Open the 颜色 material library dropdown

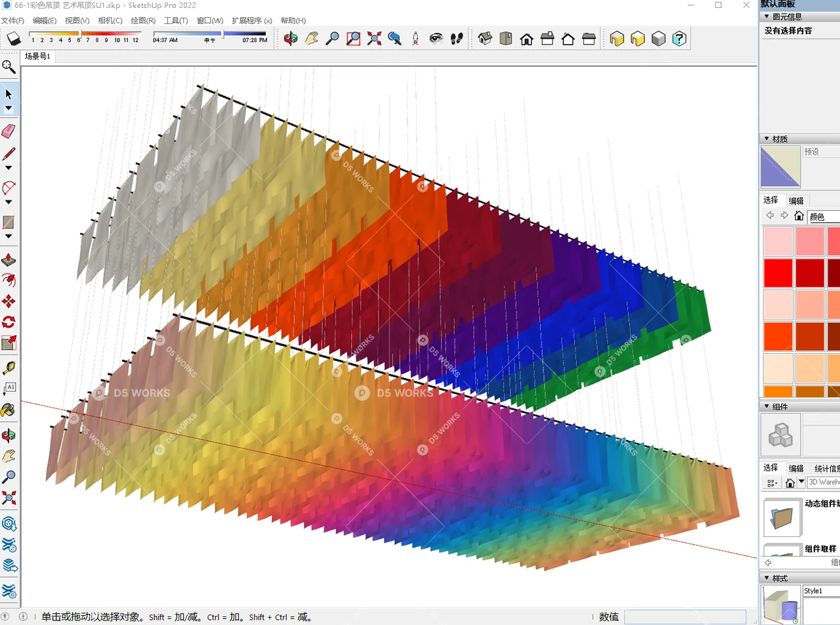[x=824, y=217]
